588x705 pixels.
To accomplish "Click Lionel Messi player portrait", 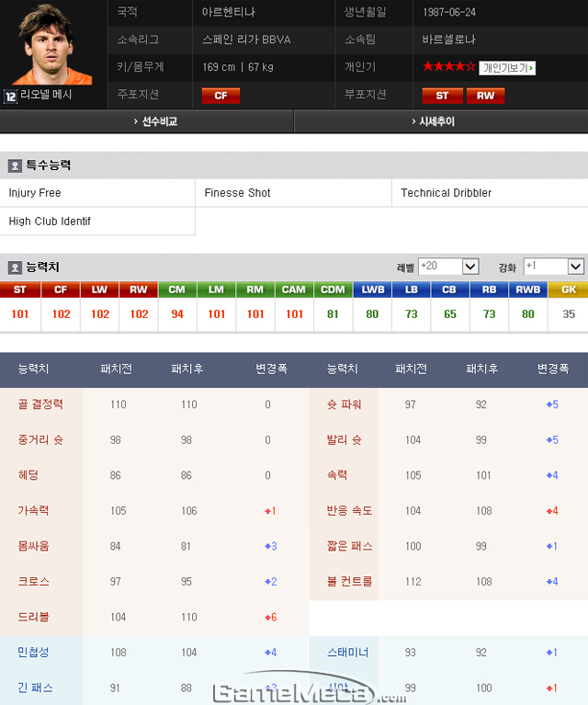I will coord(52,44).
